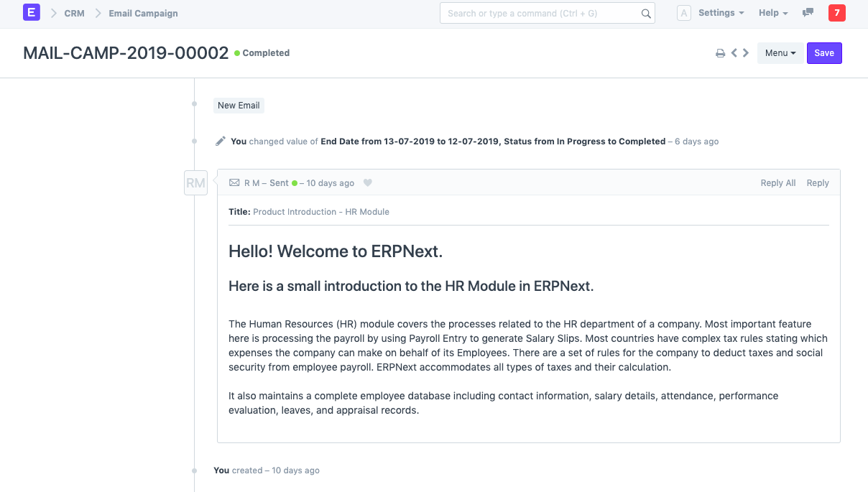Image resolution: width=868 pixels, height=492 pixels.
Task: Open the chat messages icon
Action: click(808, 13)
